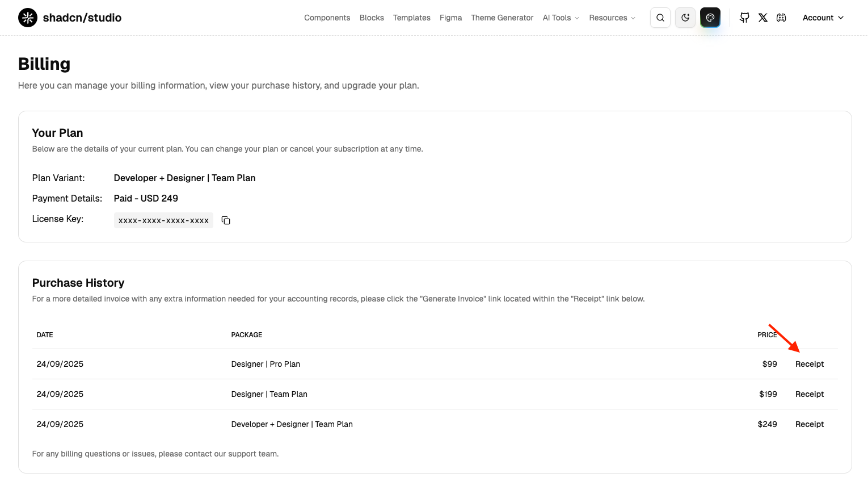Open the X (Twitter) icon link
868x490 pixels.
763,18
